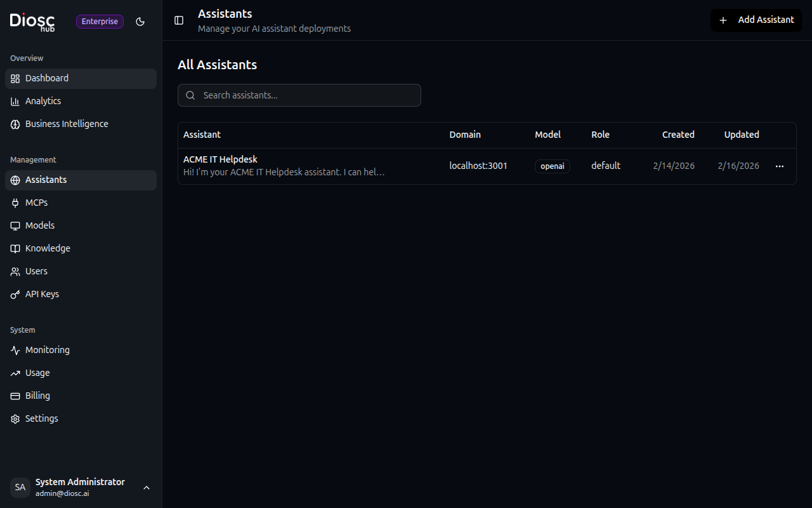This screenshot has width=812, height=508.
Task: Open the API Keys section
Action: [42, 293]
